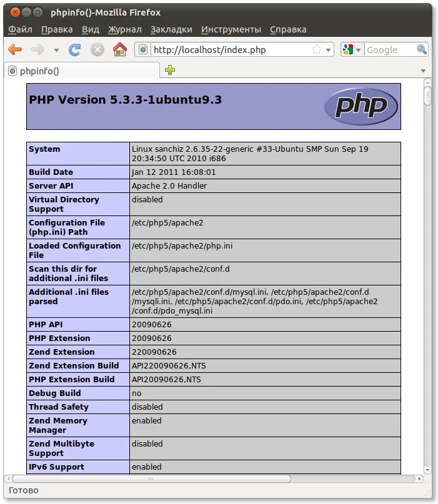Open the Журнал menu
The width and height of the screenshot is (438, 504).
click(125, 29)
